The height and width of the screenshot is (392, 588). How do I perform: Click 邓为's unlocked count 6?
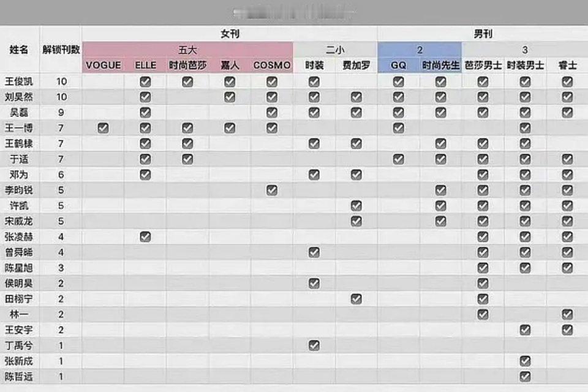(61, 175)
